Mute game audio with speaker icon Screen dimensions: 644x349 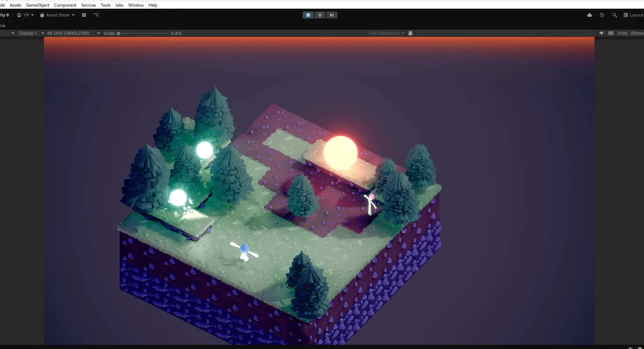602,33
